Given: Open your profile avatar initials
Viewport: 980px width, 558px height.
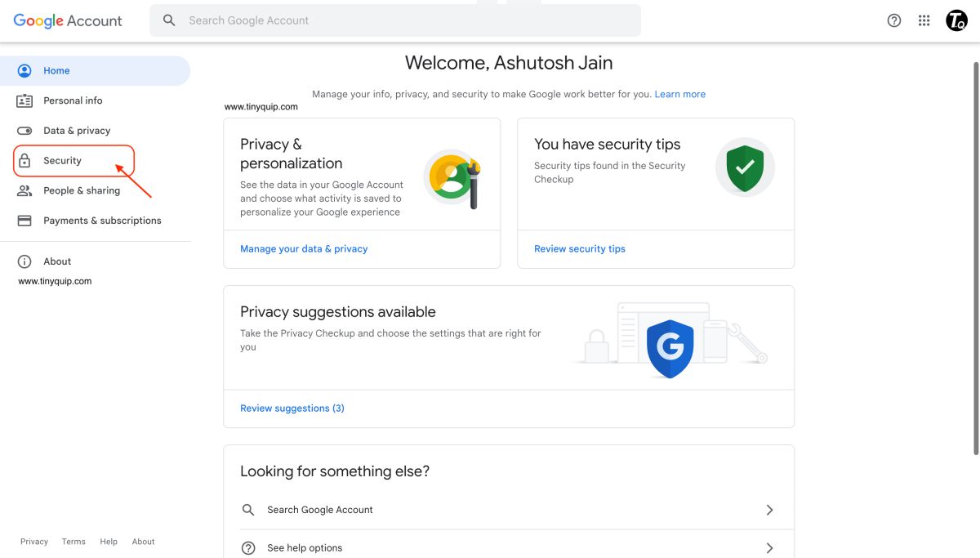Looking at the screenshot, I should tap(956, 20).
